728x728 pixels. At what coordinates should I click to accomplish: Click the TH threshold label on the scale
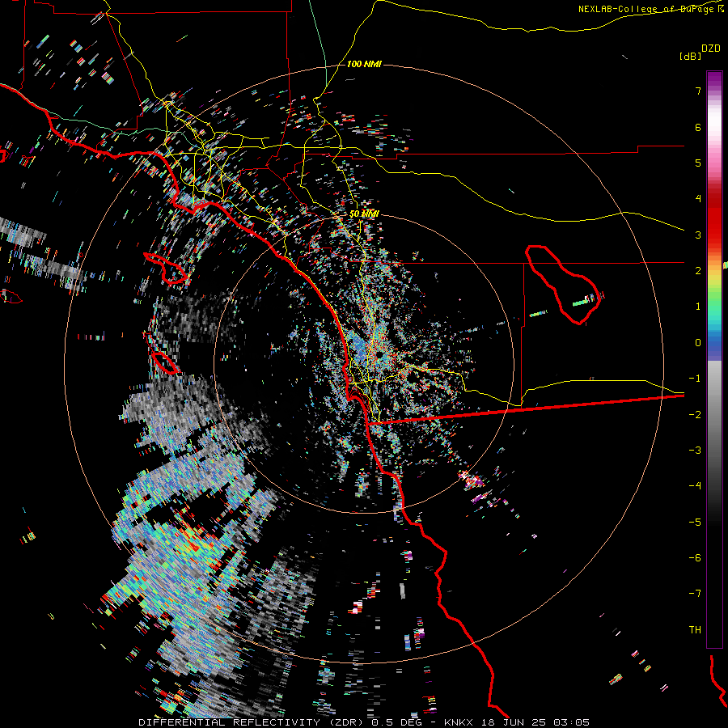(x=695, y=630)
